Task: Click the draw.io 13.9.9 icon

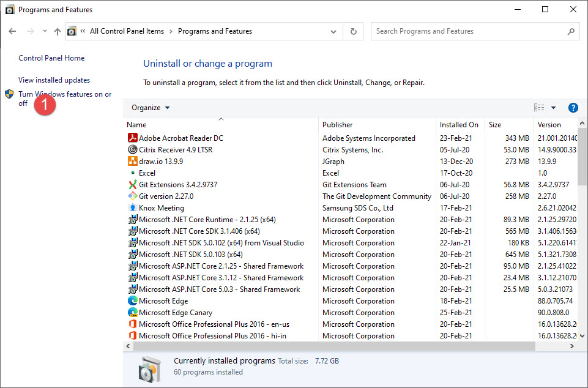Action: [x=132, y=161]
